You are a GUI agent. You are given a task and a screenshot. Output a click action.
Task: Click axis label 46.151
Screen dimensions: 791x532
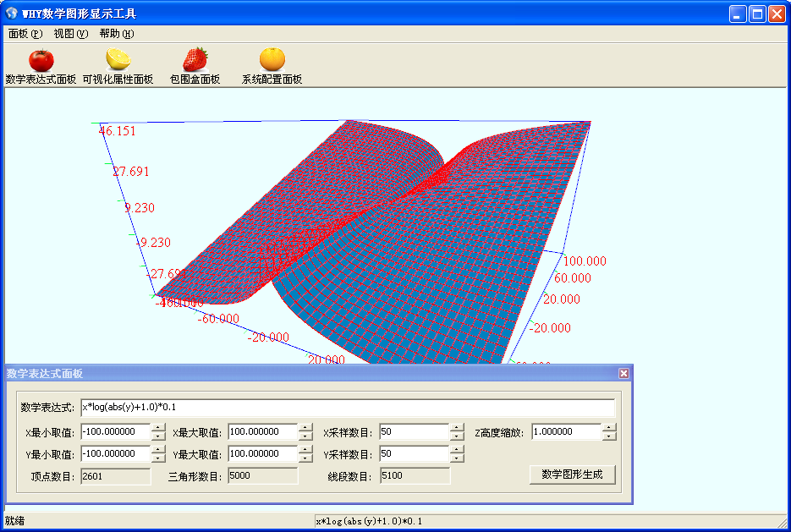pos(117,131)
